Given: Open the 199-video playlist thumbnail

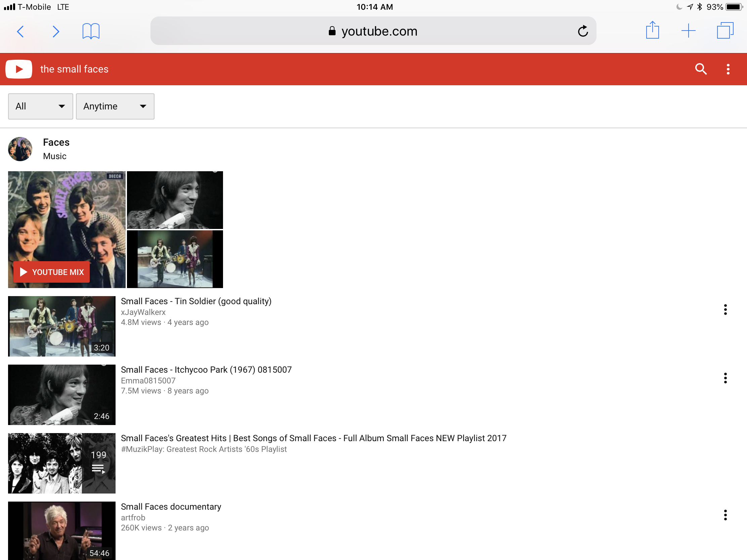Looking at the screenshot, I should click(x=62, y=463).
